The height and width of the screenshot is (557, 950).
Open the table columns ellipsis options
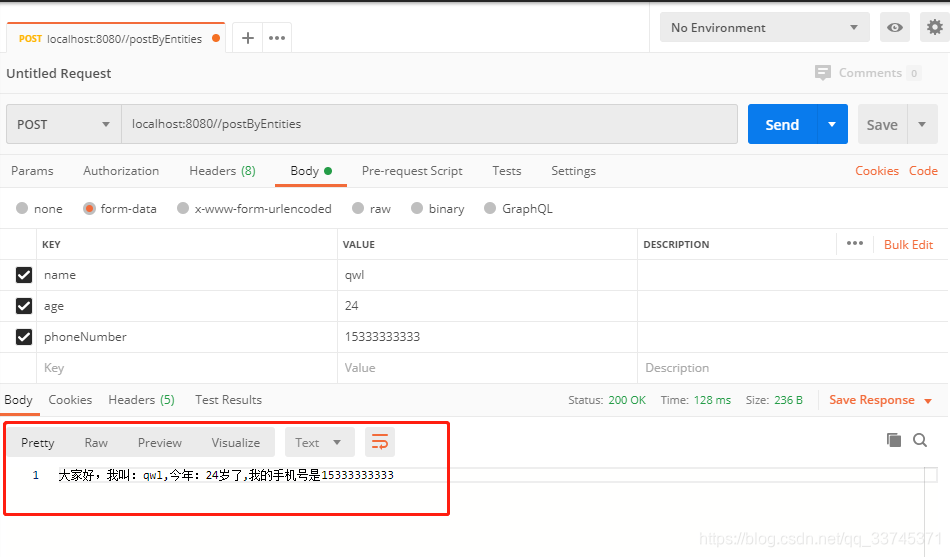click(x=855, y=244)
